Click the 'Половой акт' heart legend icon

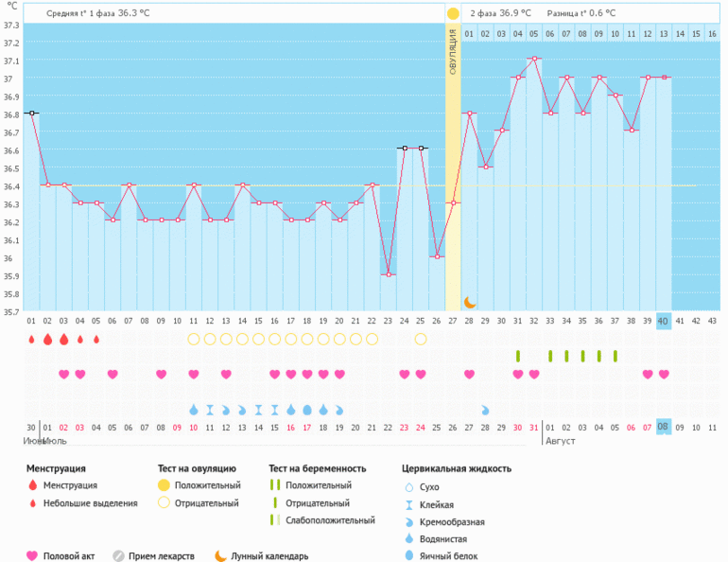point(33,556)
